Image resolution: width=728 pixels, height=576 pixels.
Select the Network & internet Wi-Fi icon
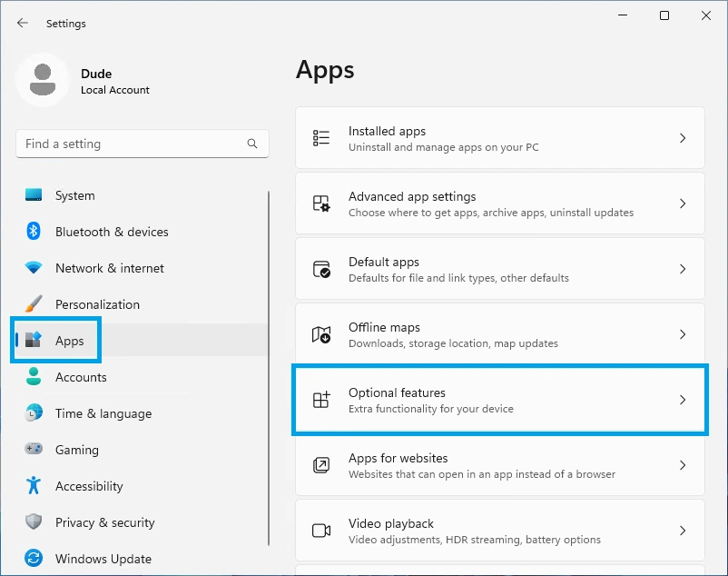[34, 268]
